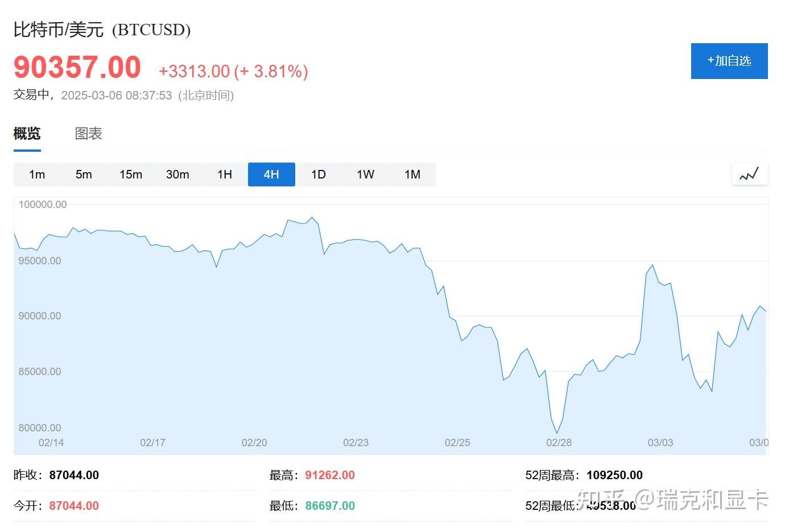Click the 02/20 date label on x-axis
The image size is (789, 532).
[254, 443]
